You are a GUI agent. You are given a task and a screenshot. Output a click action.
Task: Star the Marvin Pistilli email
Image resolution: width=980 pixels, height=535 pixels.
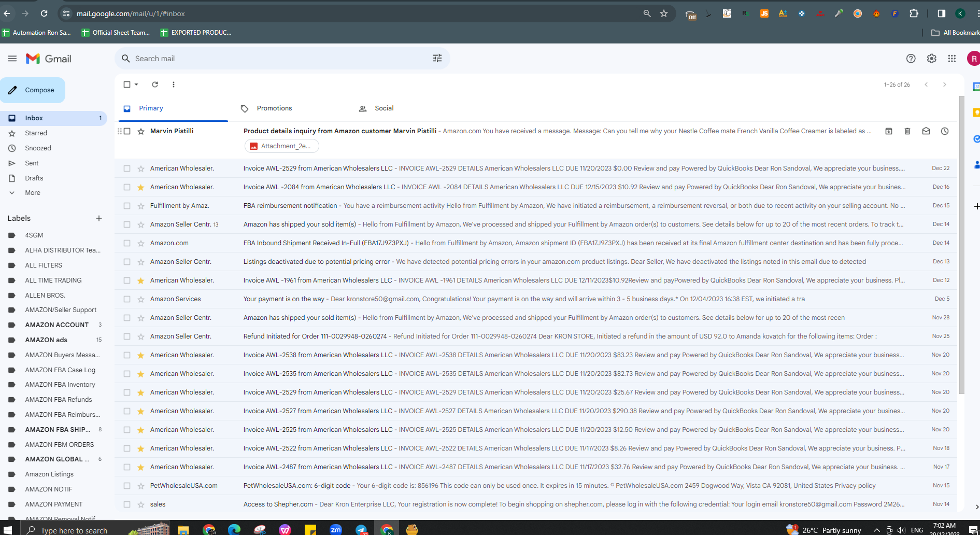click(140, 131)
